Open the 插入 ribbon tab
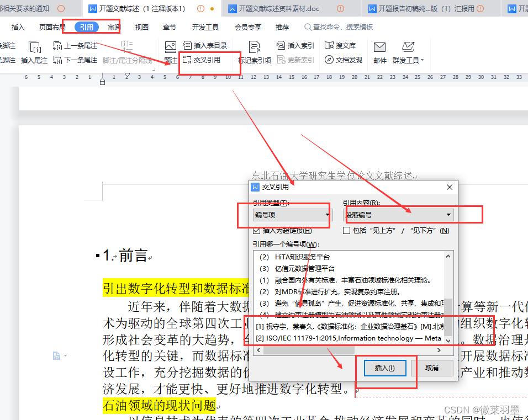This screenshot has width=528, height=420. coord(18,27)
